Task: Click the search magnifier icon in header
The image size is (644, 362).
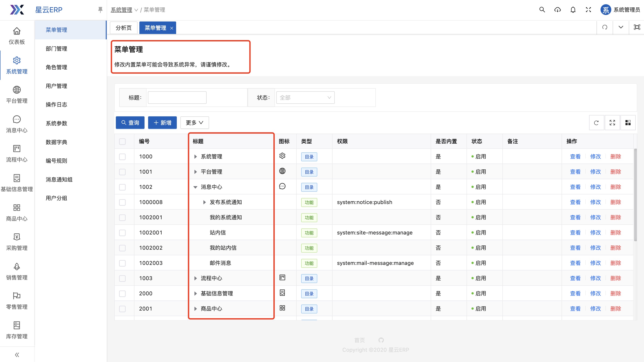Action: [x=542, y=10]
